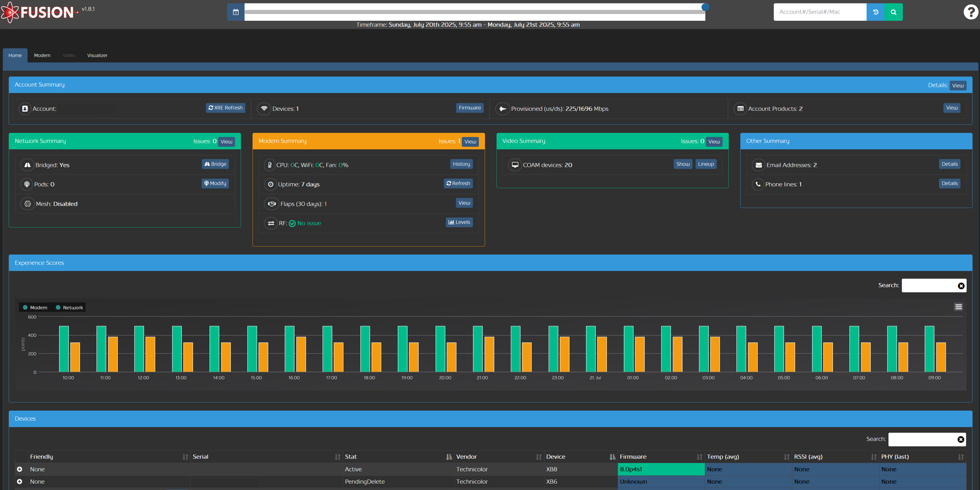Open RF Levels in Modem Summary

click(459, 222)
